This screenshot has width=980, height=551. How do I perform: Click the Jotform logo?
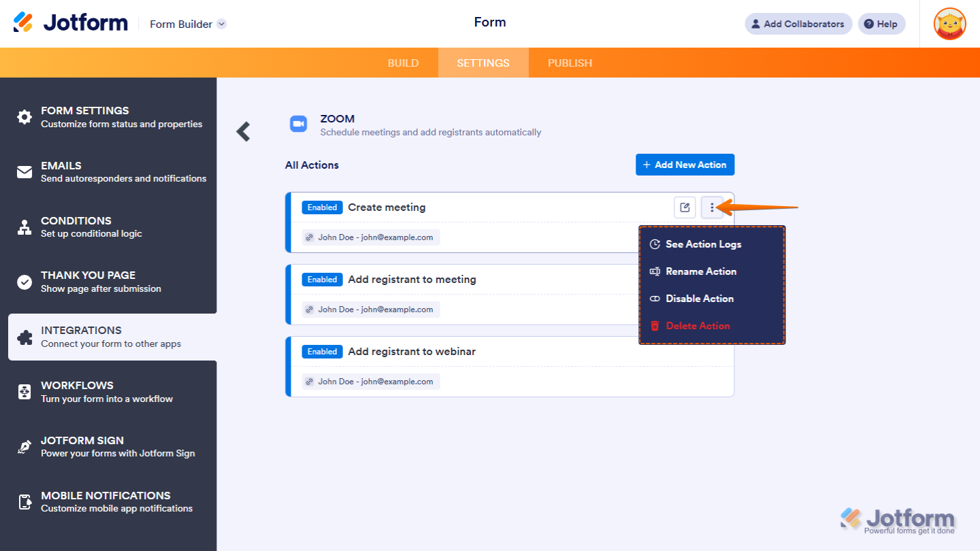click(x=71, y=22)
